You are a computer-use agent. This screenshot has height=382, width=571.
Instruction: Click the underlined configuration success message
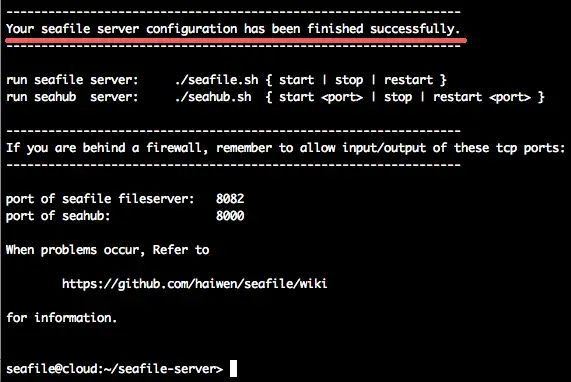233,29
